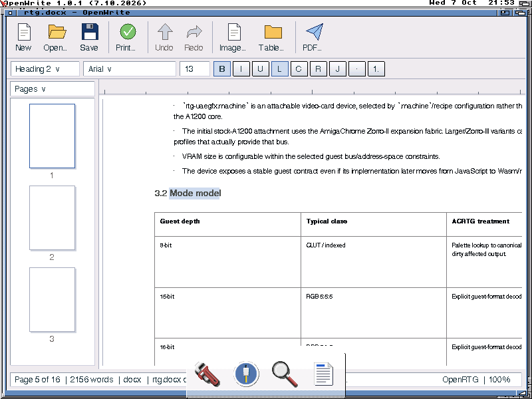This screenshot has width=532, height=399.
Task: Click the VRAM size is configurable paragraph
Action: pos(311,156)
